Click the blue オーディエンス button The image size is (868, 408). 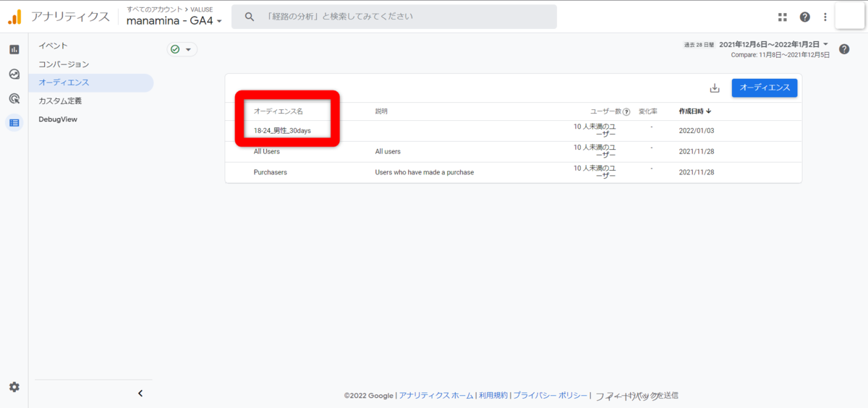764,88
